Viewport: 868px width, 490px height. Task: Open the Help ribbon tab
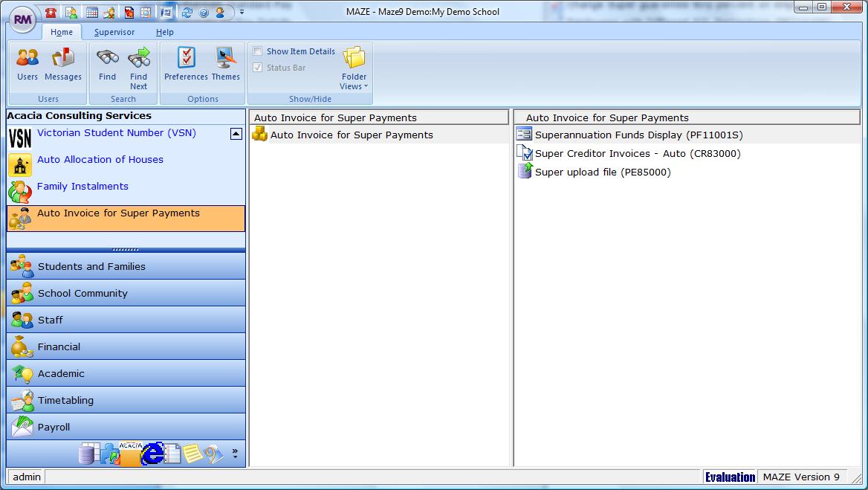(x=164, y=32)
